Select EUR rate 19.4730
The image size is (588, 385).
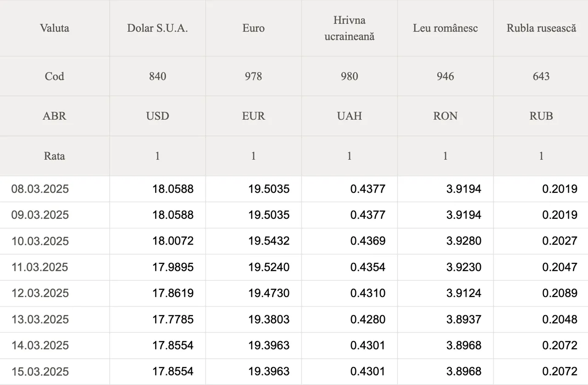click(x=269, y=293)
